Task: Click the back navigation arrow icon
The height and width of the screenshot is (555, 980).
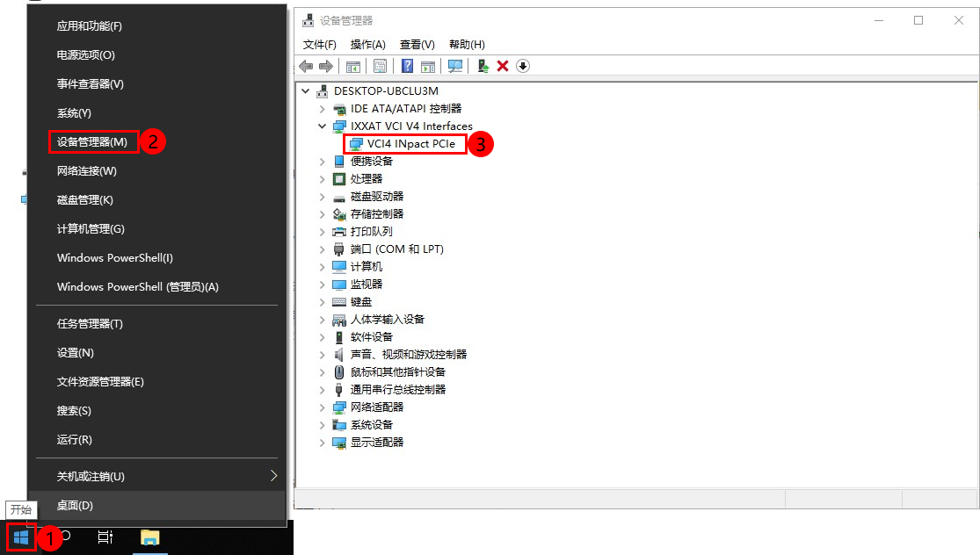Action: (x=306, y=66)
